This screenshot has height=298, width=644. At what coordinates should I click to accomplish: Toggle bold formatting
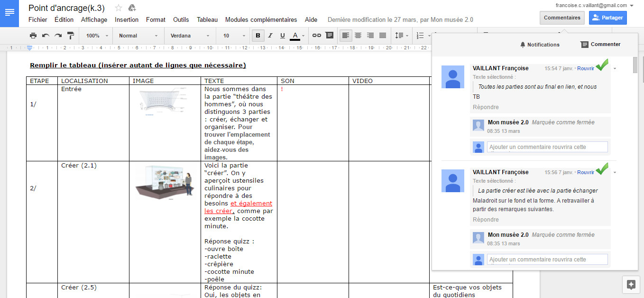click(258, 36)
